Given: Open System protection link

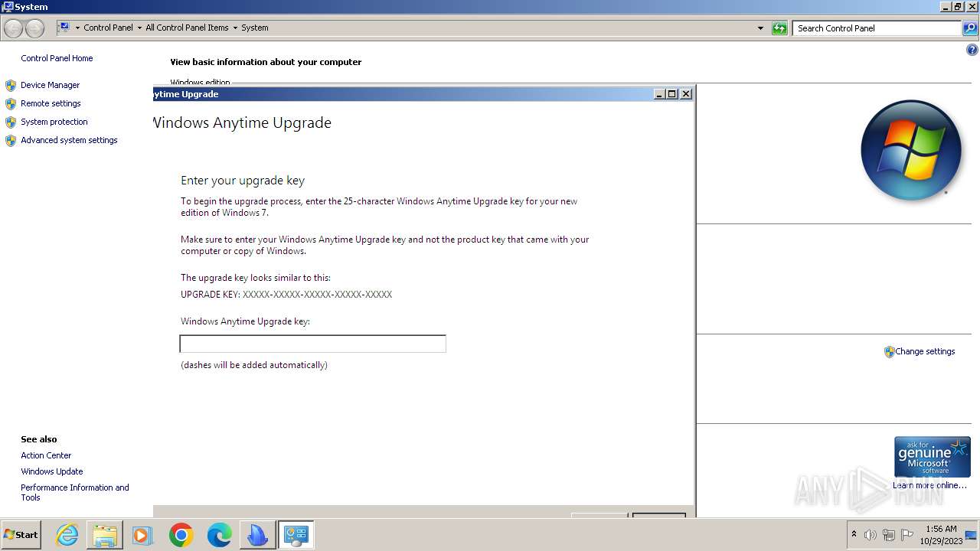Looking at the screenshot, I should (x=54, y=122).
